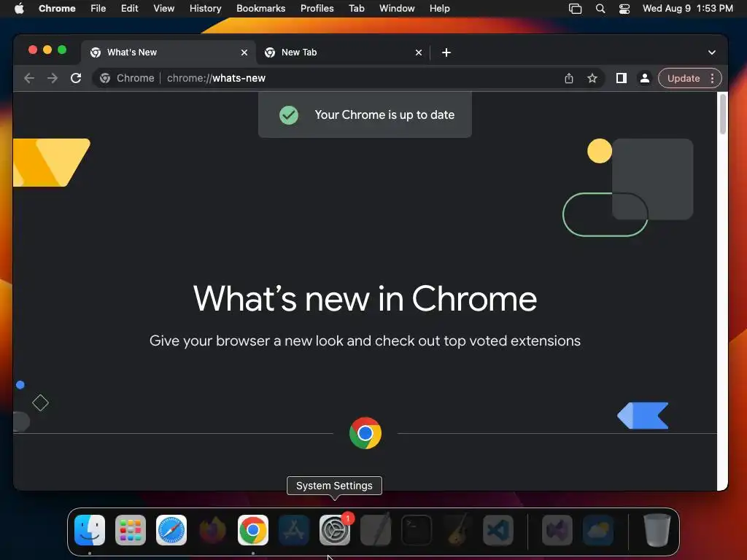
Task: Open Spotlight search in menu bar
Action: [600, 9]
